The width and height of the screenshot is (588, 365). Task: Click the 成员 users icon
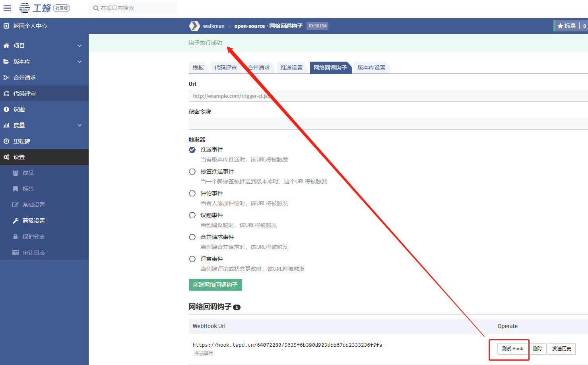16,173
